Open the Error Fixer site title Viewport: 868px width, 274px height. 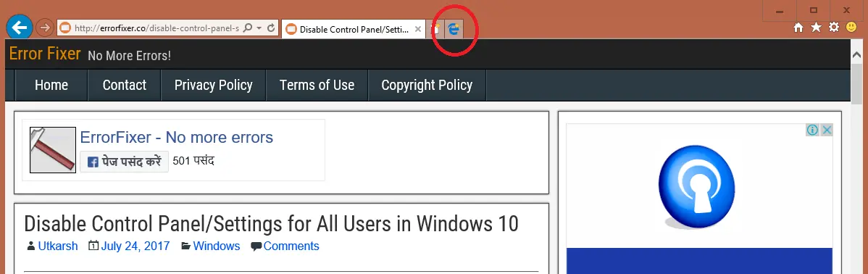tap(46, 54)
